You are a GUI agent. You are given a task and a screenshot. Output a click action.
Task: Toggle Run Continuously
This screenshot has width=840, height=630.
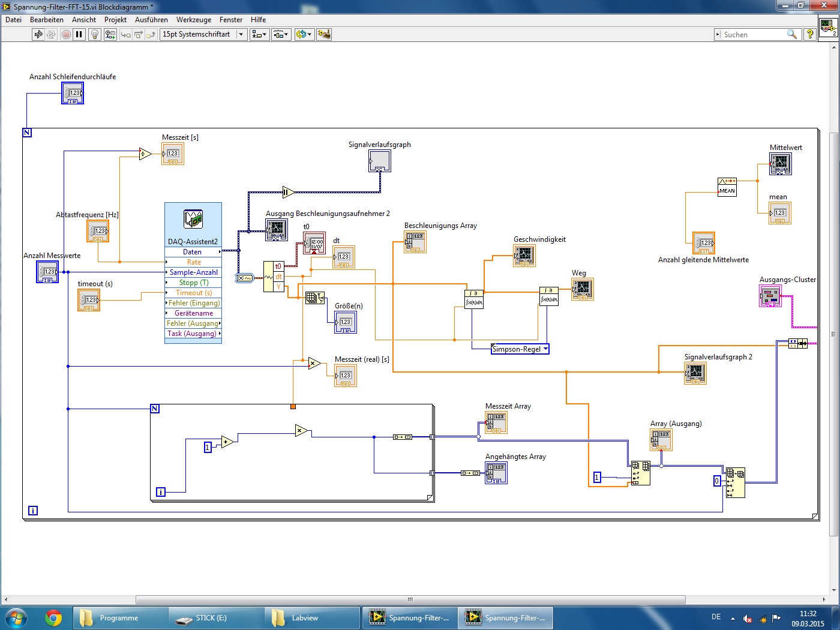(x=51, y=34)
